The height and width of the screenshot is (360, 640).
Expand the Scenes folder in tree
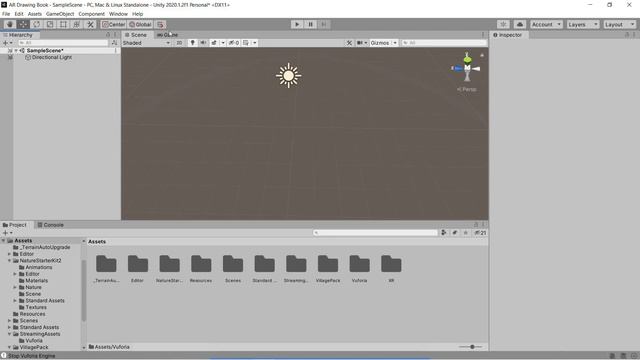[9, 321]
